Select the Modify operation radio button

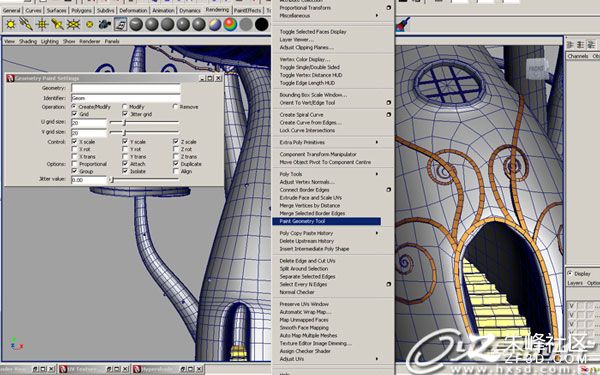(125, 107)
